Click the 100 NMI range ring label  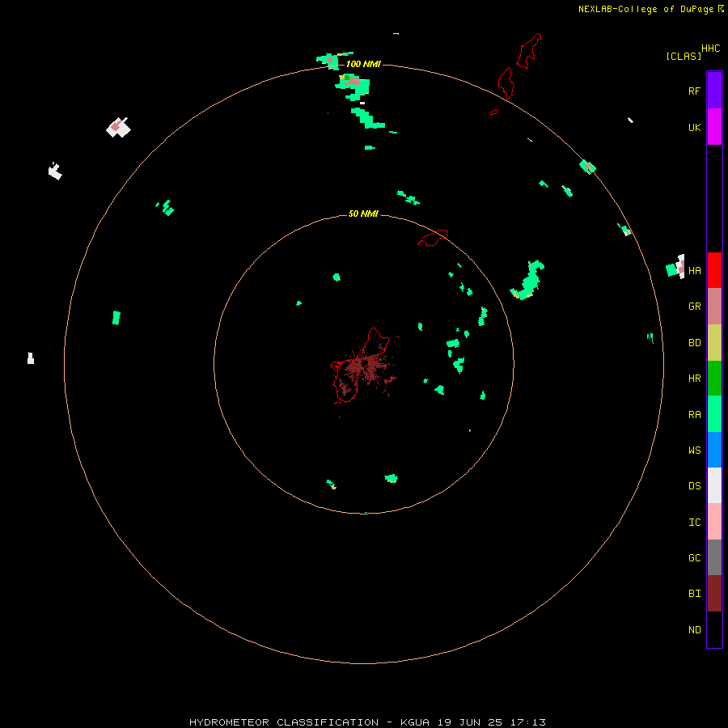pos(363,64)
